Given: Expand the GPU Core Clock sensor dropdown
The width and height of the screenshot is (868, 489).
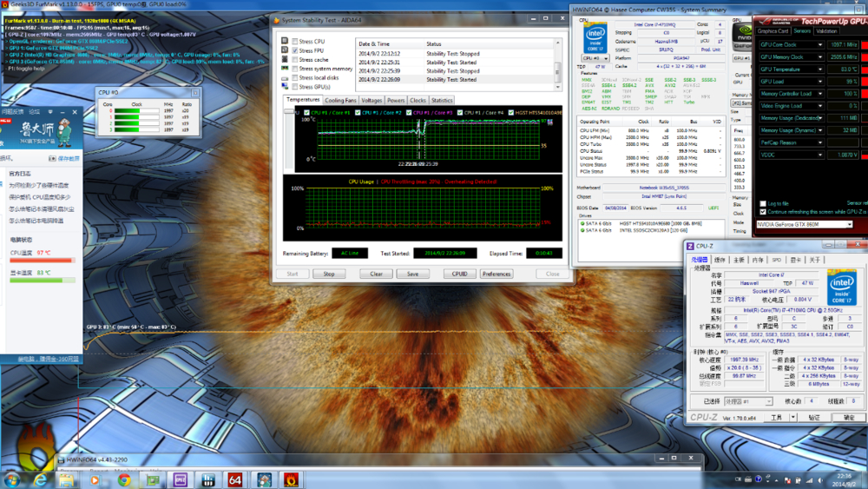Looking at the screenshot, I should coord(820,43).
